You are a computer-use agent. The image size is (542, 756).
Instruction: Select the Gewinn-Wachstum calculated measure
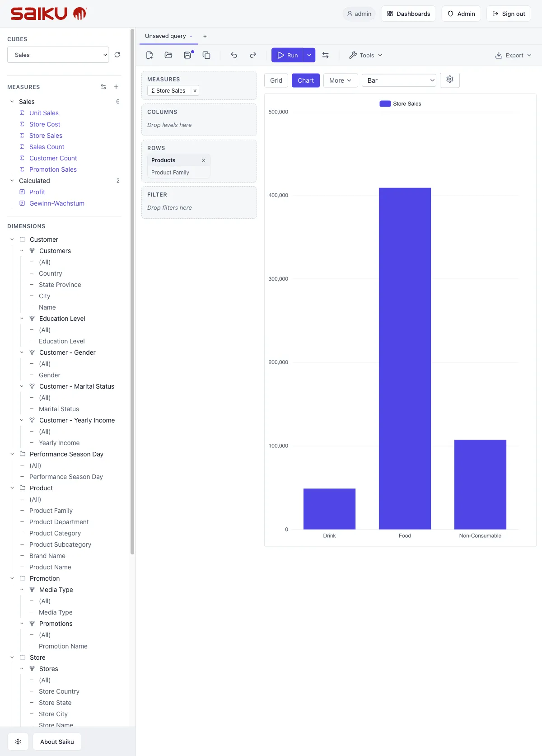coord(57,203)
